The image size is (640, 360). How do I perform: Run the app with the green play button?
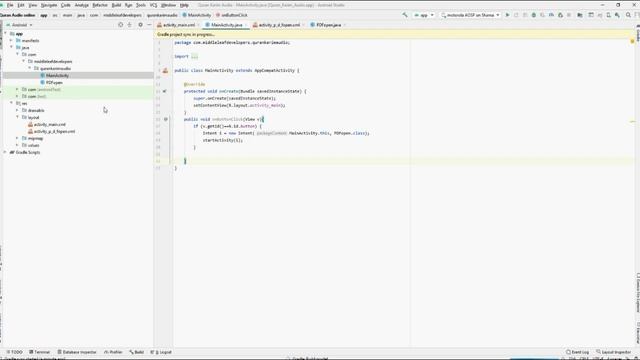tap(507, 15)
